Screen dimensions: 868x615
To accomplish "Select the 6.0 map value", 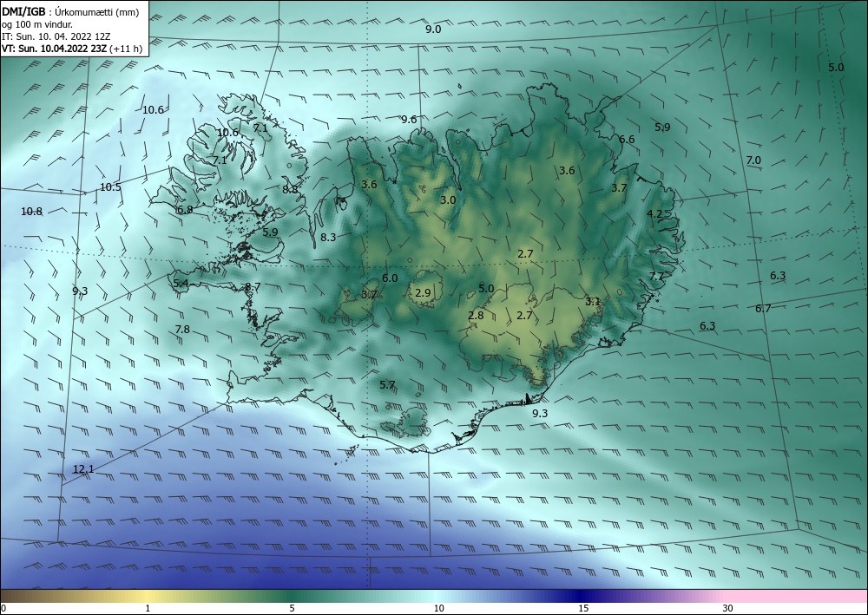I will (x=390, y=278).
